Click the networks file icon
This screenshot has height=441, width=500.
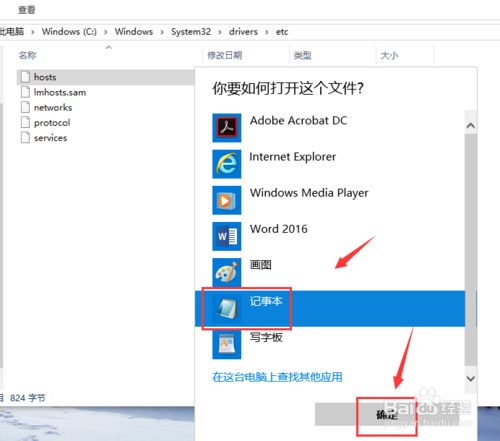pyautogui.click(x=25, y=107)
